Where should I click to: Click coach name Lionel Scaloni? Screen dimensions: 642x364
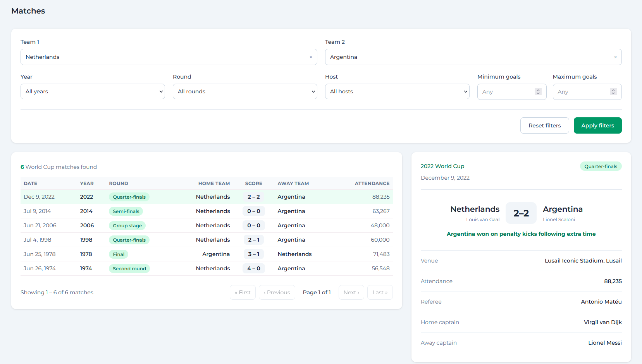click(x=559, y=220)
